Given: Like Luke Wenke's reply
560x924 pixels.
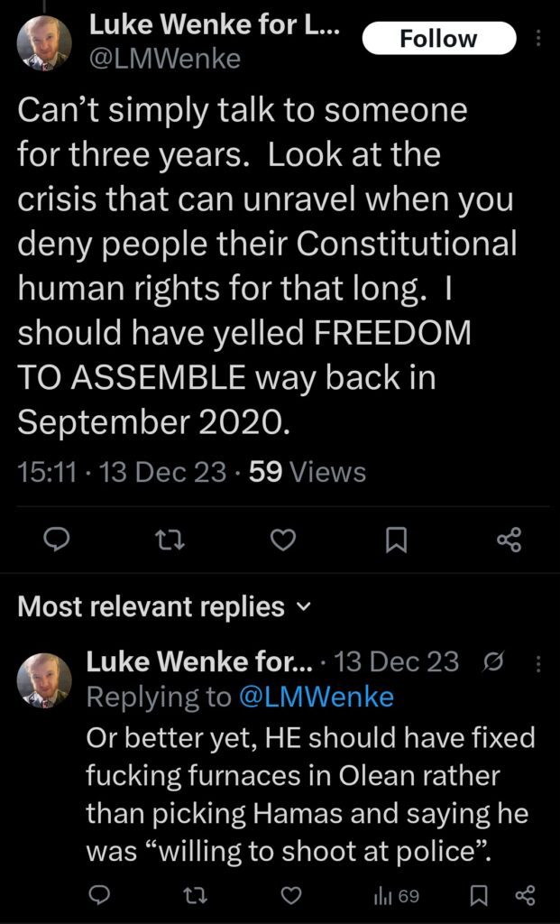Looking at the screenshot, I should 291,896.
